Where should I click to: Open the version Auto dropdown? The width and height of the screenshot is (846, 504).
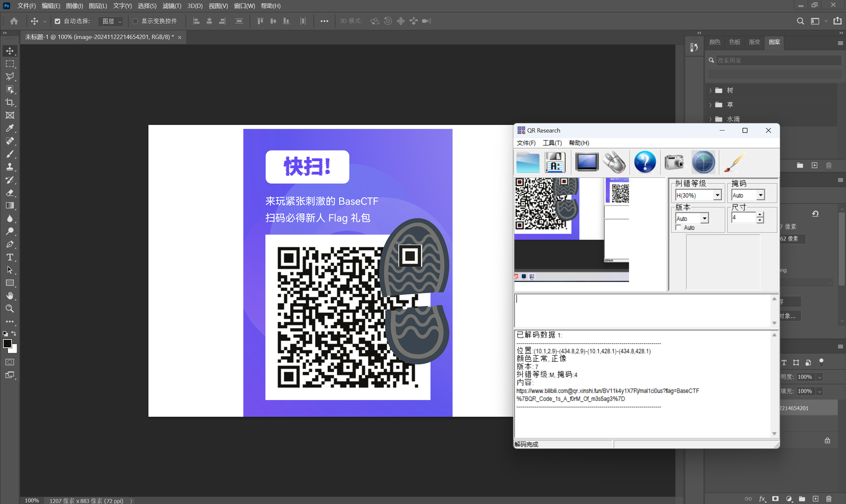click(x=705, y=218)
